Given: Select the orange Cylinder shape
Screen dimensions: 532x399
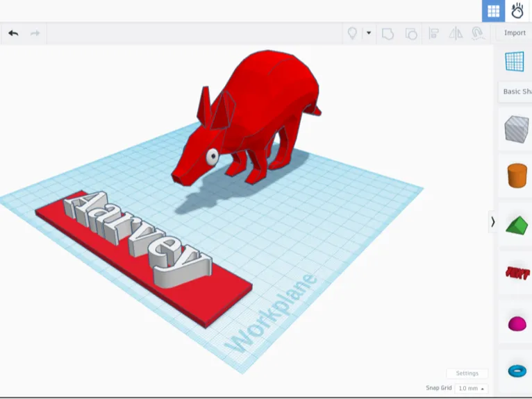Looking at the screenshot, I should click(x=517, y=176).
